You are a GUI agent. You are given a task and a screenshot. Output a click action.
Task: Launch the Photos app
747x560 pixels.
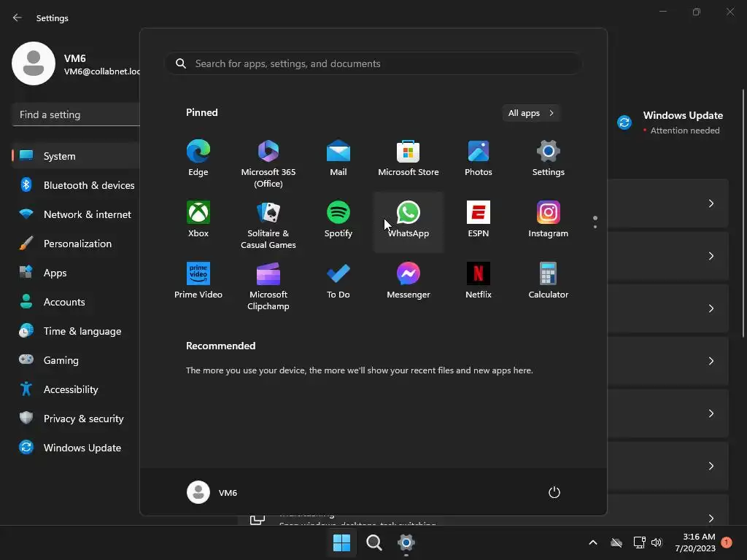point(479,160)
